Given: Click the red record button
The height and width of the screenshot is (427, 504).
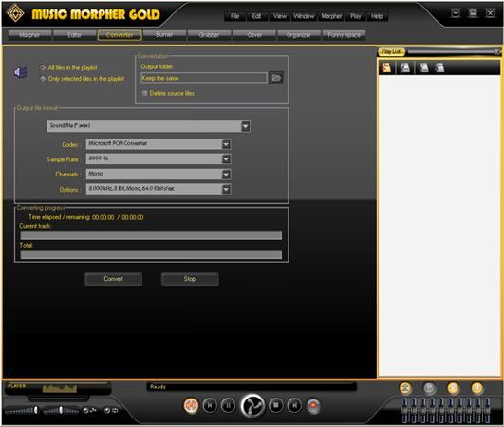Looking at the screenshot, I should (313, 405).
